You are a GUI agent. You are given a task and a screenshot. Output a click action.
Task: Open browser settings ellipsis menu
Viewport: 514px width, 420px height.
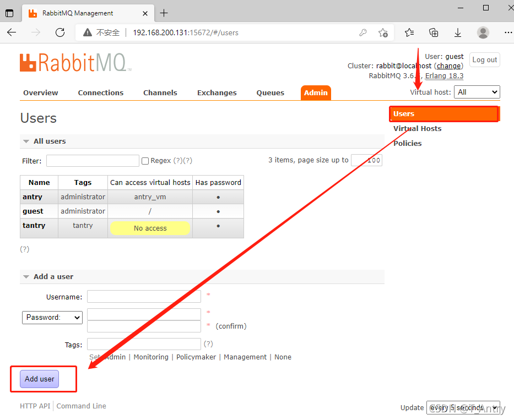click(508, 32)
